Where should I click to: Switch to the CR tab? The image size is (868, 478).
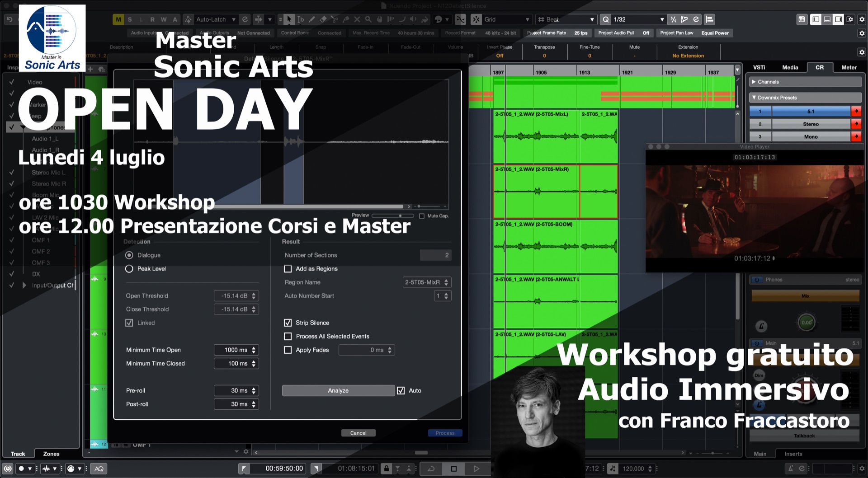click(x=820, y=67)
